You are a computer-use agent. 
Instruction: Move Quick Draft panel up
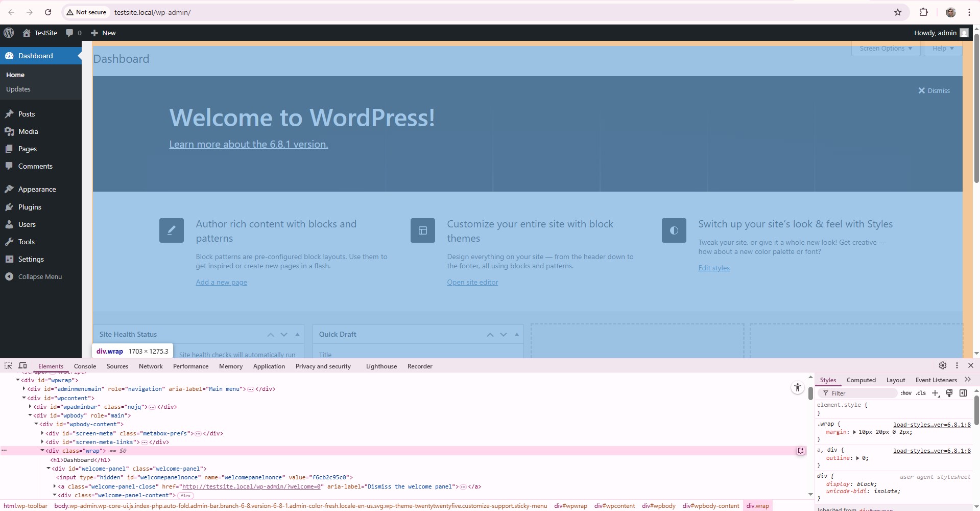click(x=490, y=334)
